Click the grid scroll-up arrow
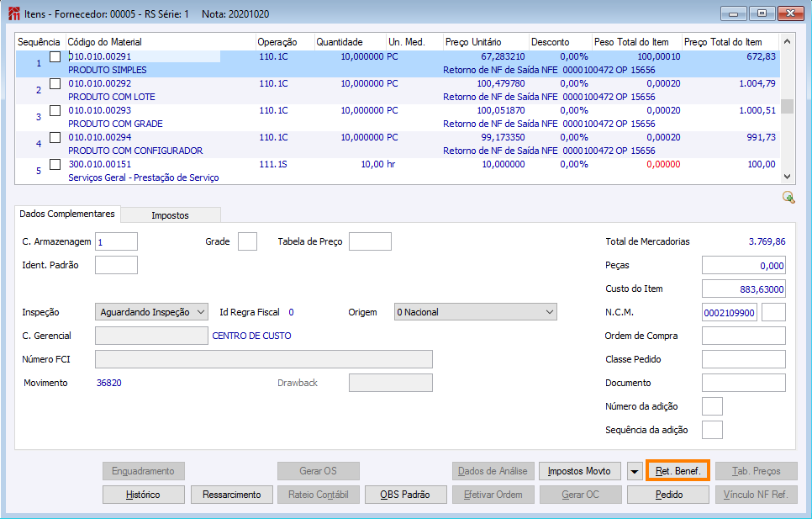This screenshot has height=519, width=812. click(x=787, y=41)
